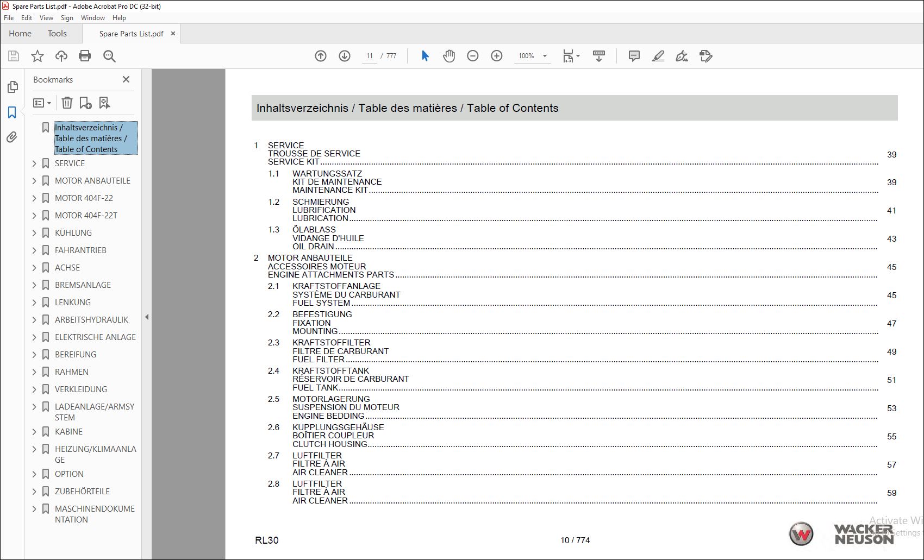Jump to the MASCHINENDOKUMENTATION bookmark

pyautogui.click(x=95, y=514)
